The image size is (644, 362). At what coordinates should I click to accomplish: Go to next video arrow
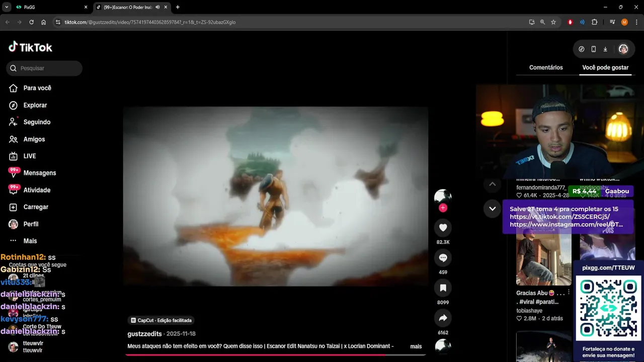(x=493, y=209)
